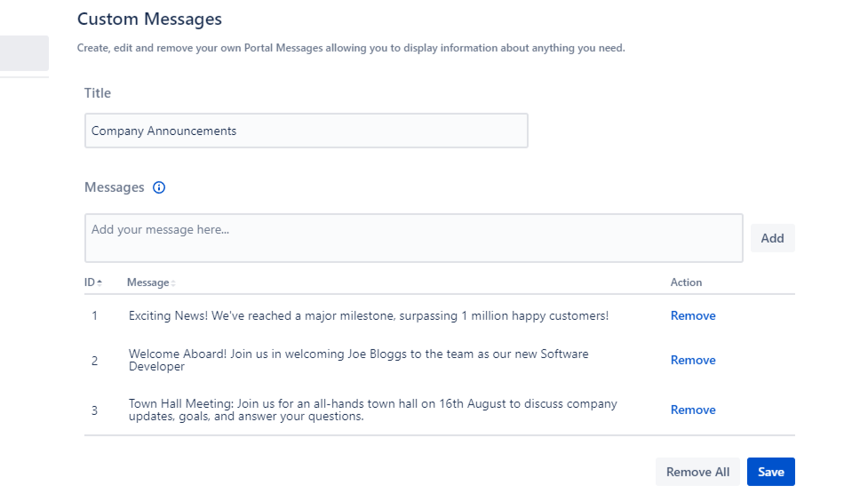Click the Welcome Aboard message text
This screenshot has height=494, width=868.
point(358,360)
